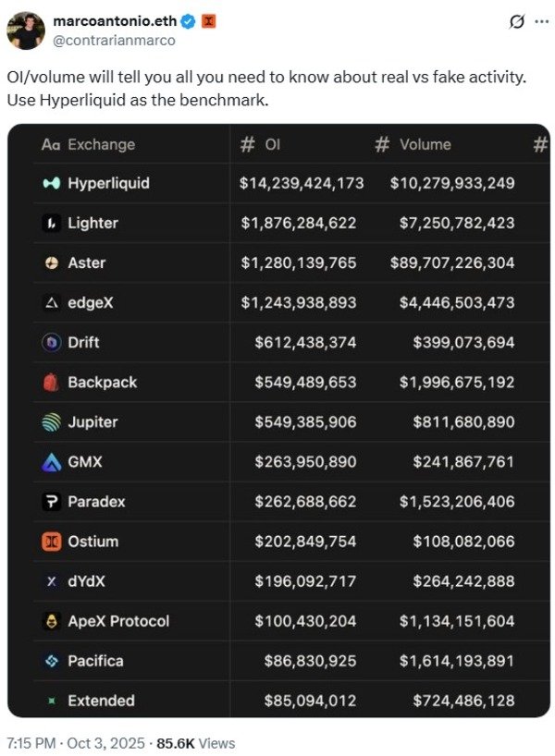Open the three-dot more options menu
The height and width of the screenshot is (756, 555).
pos(541,20)
